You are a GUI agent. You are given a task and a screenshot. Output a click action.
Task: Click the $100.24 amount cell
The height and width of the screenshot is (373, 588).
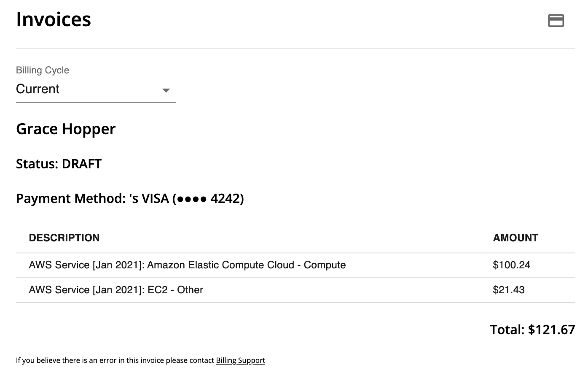[511, 265]
